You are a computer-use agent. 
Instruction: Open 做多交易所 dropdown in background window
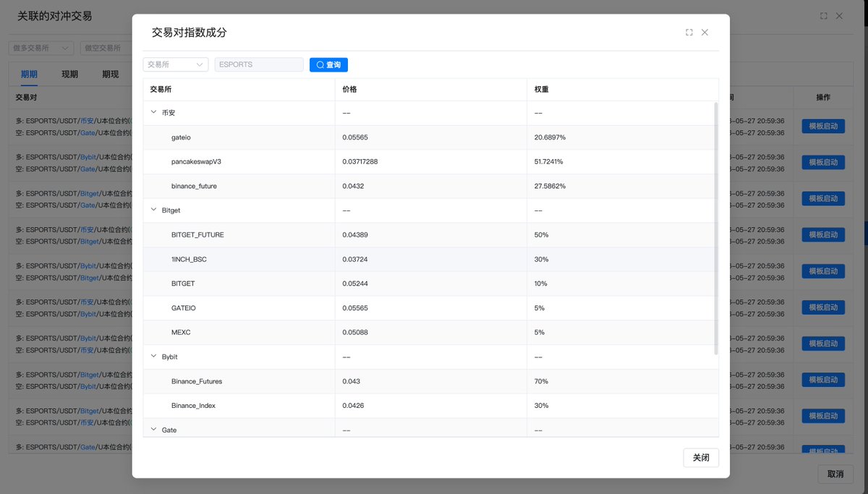[41, 48]
